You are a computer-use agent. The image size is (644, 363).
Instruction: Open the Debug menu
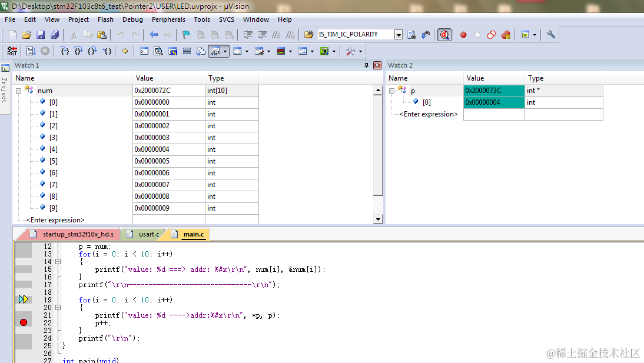(x=132, y=19)
